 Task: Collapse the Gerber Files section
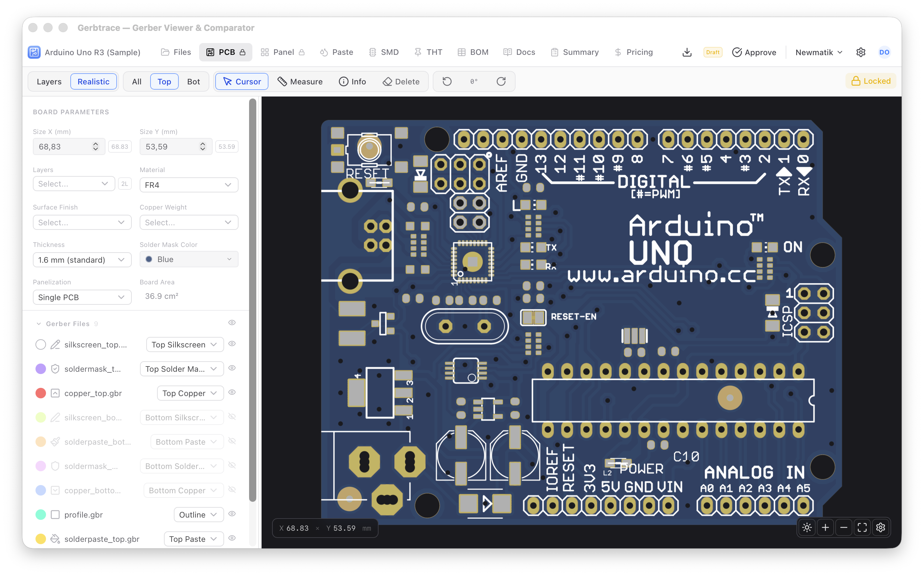39,324
